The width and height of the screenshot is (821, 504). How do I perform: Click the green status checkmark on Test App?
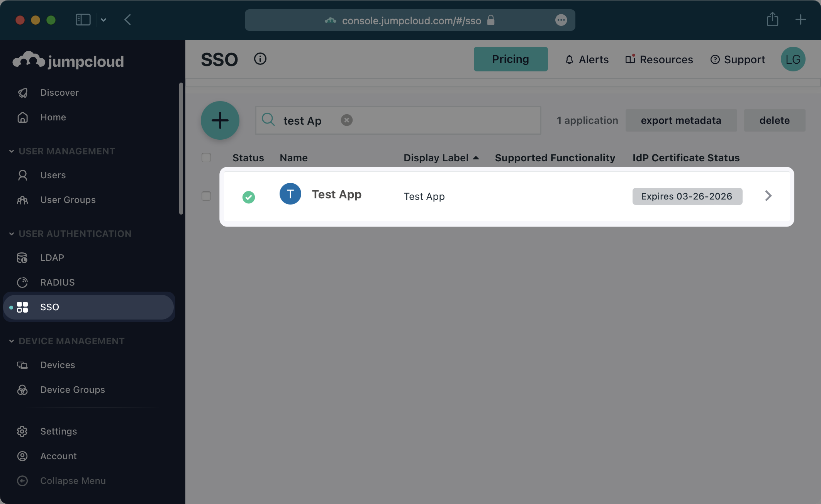(x=249, y=197)
